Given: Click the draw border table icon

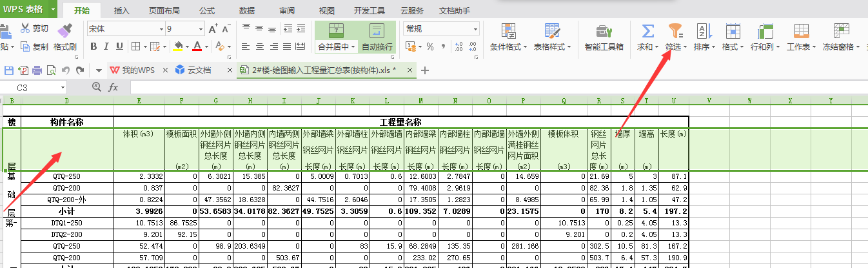Looking at the screenshot, I should (155, 46).
